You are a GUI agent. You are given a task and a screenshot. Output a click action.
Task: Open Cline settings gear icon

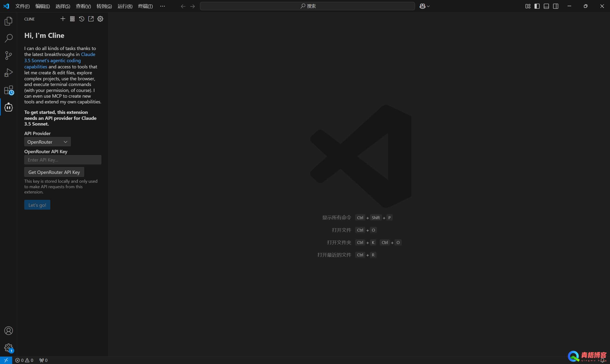[x=100, y=19]
